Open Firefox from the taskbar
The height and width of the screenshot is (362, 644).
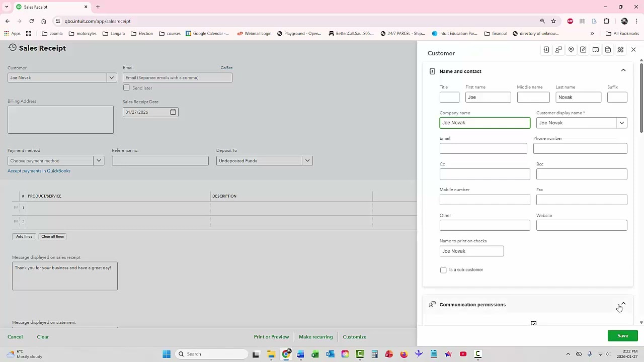click(404, 354)
